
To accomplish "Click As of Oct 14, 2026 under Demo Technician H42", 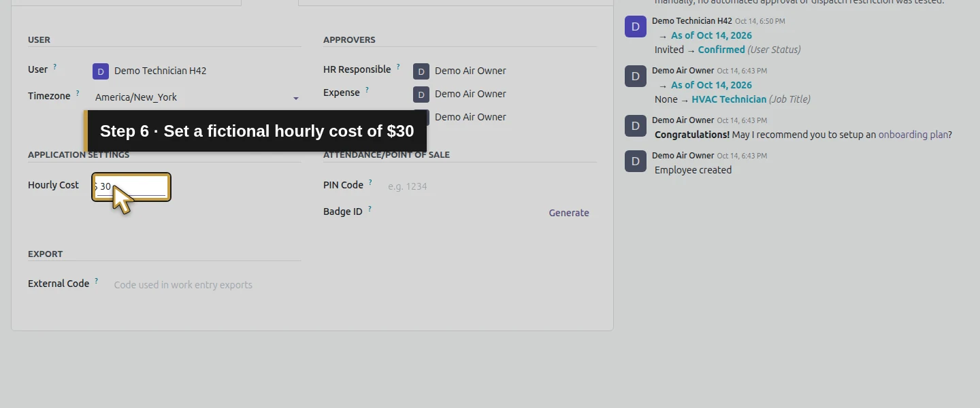I will pyautogui.click(x=711, y=35).
